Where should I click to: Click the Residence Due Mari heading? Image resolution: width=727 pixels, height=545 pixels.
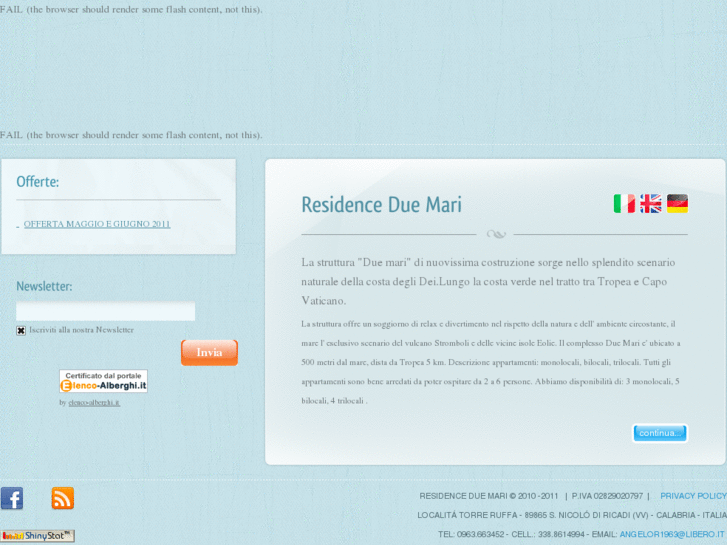click(382, 205)
